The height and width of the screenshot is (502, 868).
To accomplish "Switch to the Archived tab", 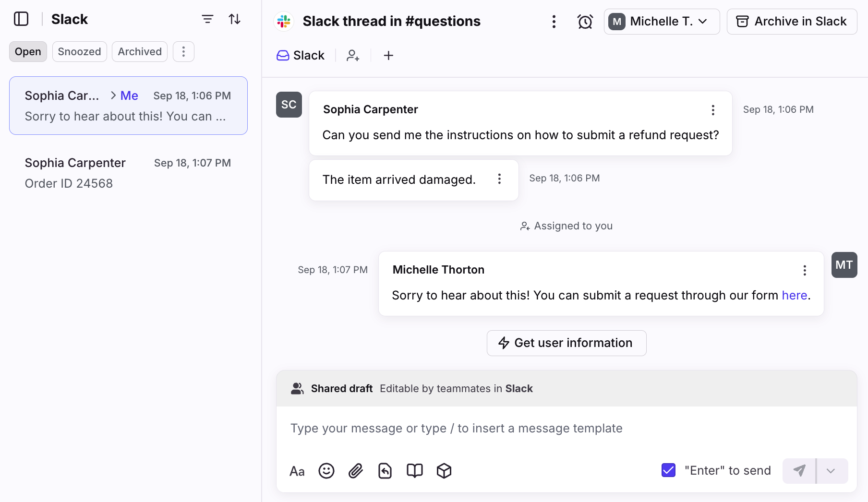I will pos(140,52).
